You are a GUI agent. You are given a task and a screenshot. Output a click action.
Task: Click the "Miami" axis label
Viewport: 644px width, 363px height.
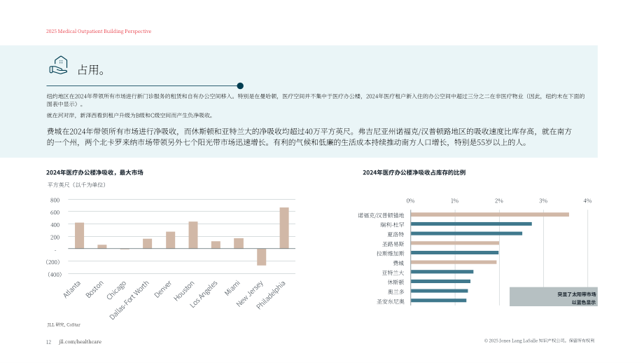click(232, 288)
